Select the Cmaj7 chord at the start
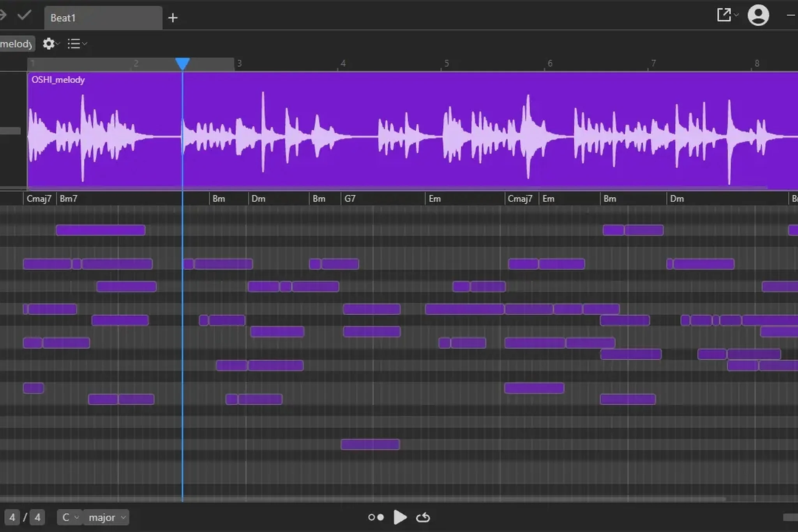Viewport: 798px width, 532px height. pos(39,199)
